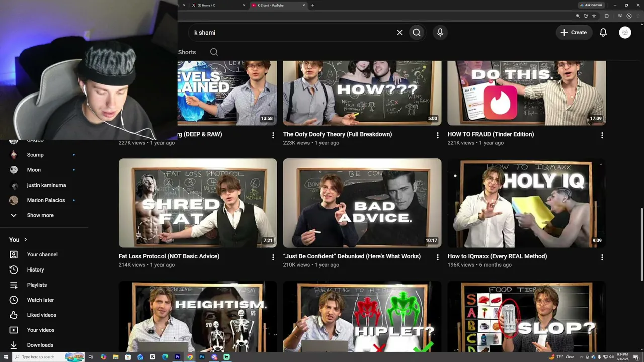
Task: Open File Explorer from the taskbar
Action: click(x=116, y=357)
